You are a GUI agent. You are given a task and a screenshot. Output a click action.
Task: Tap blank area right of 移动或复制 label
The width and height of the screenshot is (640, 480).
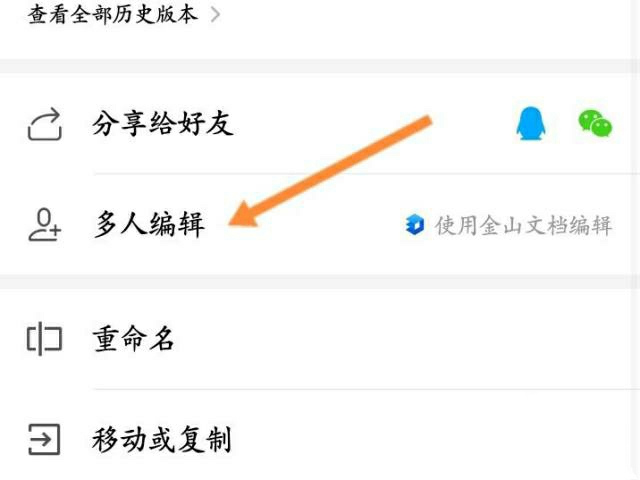coord(431,440)
